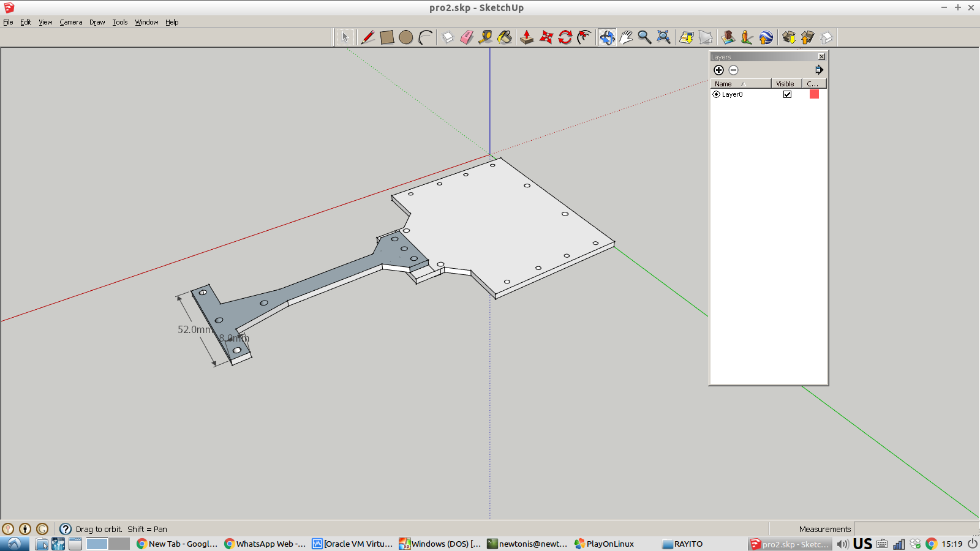Select Layer0 active radio button

point(716,94)
